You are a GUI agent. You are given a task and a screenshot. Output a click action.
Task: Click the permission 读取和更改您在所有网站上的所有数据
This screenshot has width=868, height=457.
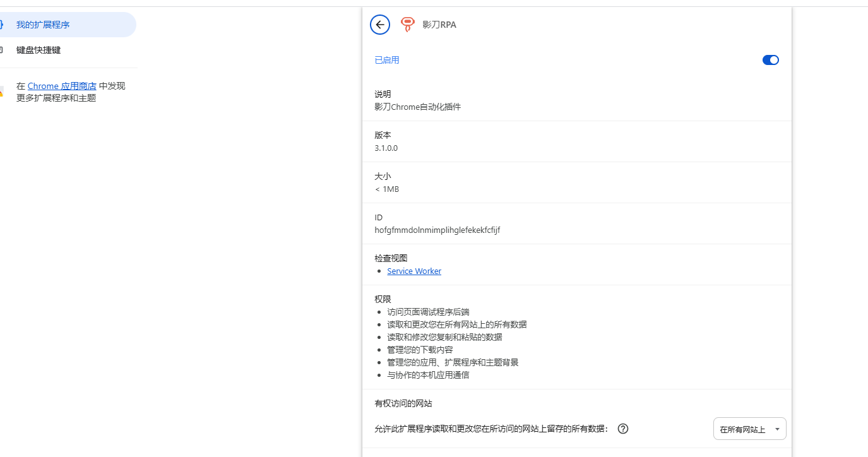457,324
